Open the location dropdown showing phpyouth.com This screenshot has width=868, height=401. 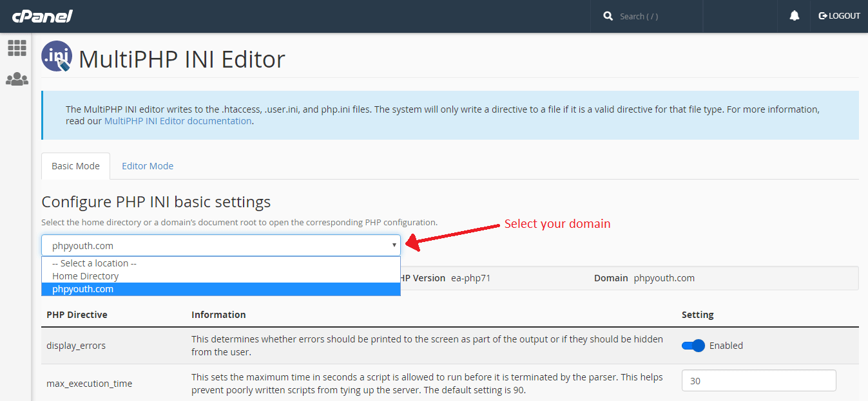(221, 245)
